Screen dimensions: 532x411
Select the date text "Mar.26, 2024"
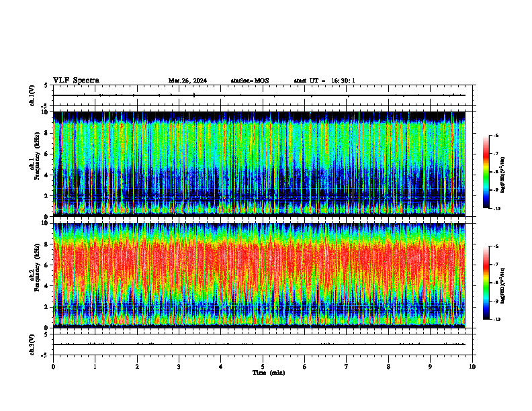187,81
